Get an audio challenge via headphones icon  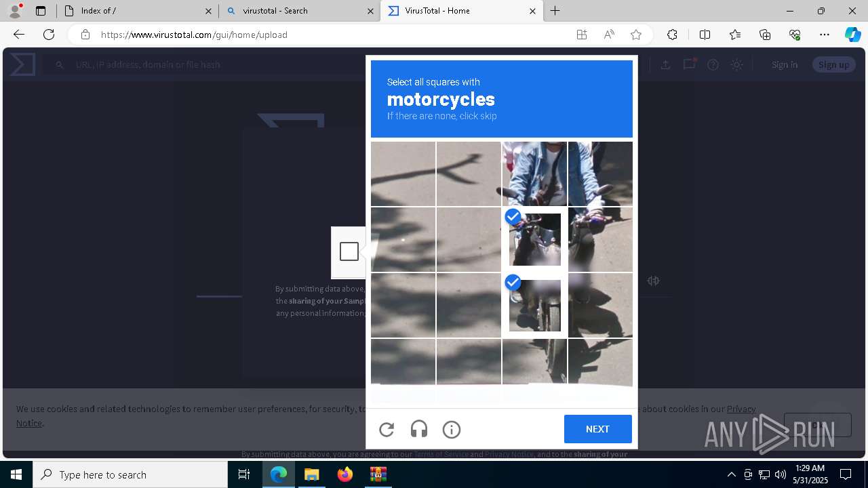tap(419, 429)
